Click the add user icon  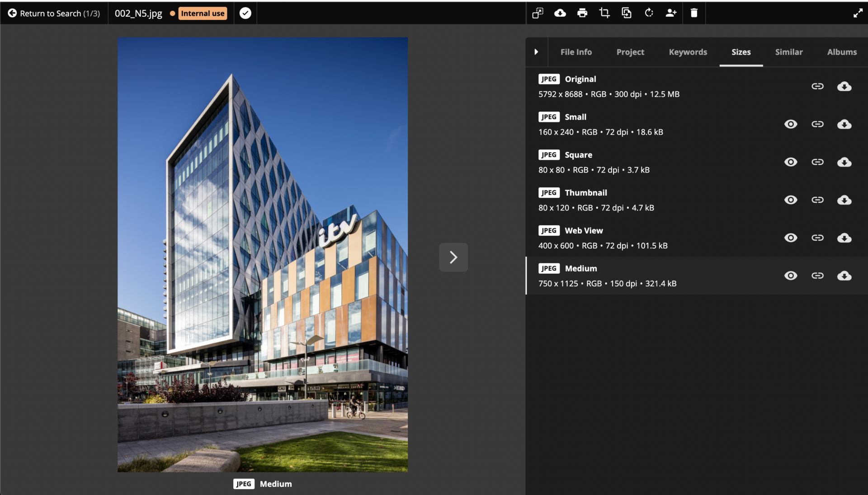pyautogui.click(x=671, y=13)
